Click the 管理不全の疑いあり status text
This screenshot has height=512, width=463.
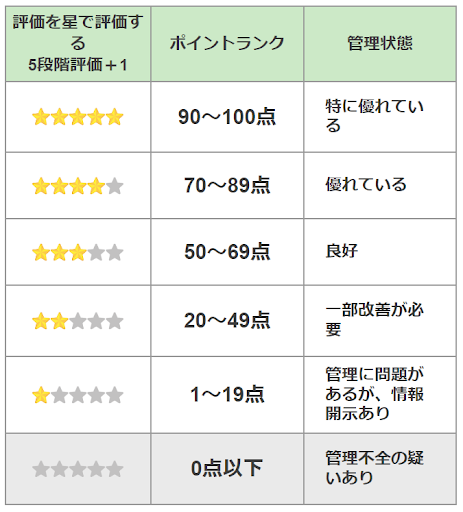(375, 468)
